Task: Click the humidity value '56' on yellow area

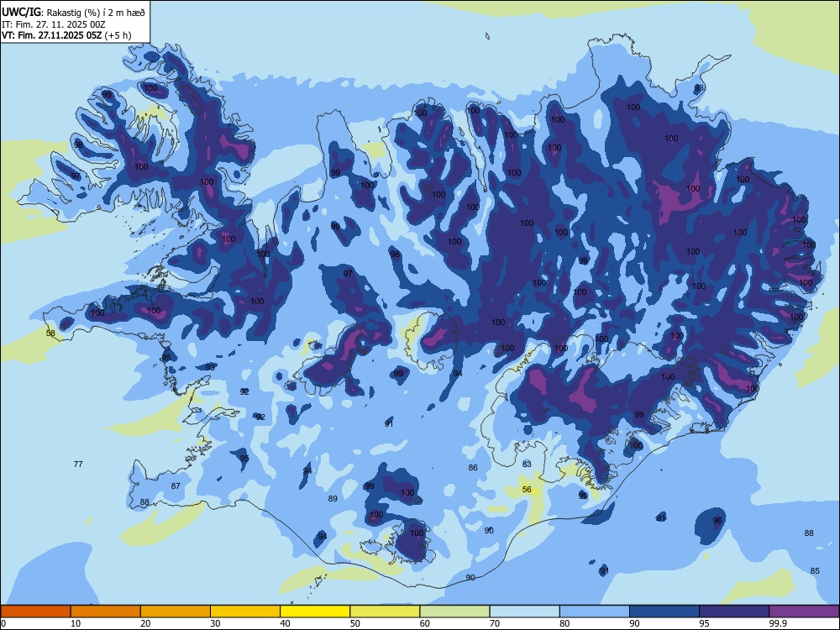Action: click(x=527, y=489)
